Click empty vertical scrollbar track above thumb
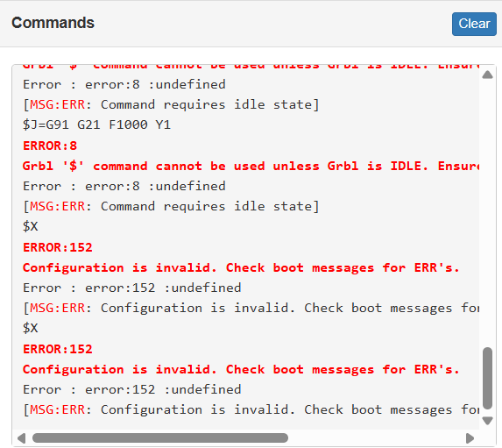The height and width of the screenshot is (448, 502). [487, 211]
